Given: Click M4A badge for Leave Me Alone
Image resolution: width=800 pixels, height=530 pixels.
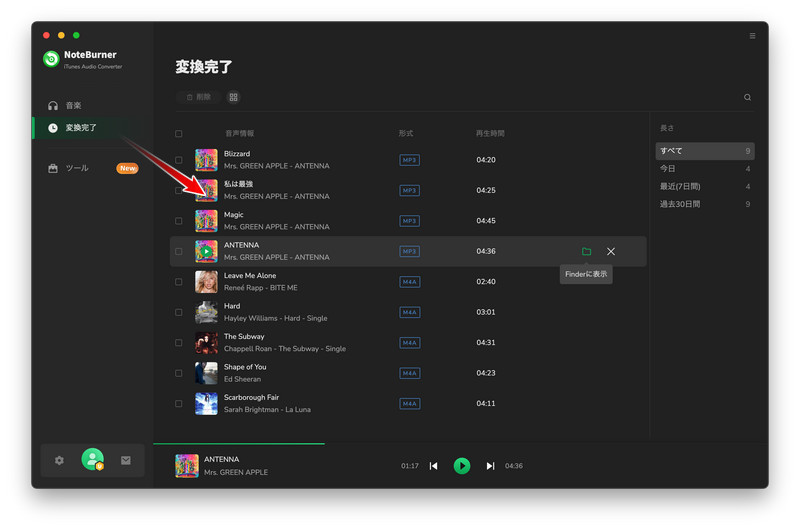Looking at the screenshot, I should tap(410, 282).
